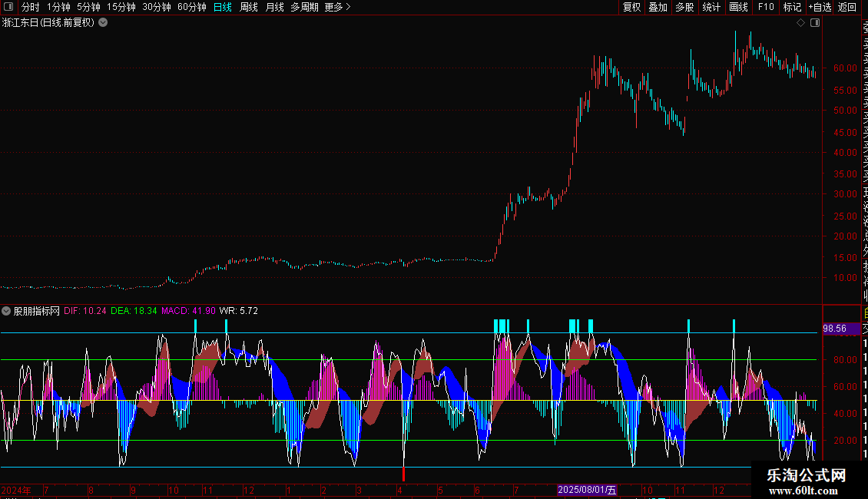Click the MACD: 41.90 value

point(188,311)
